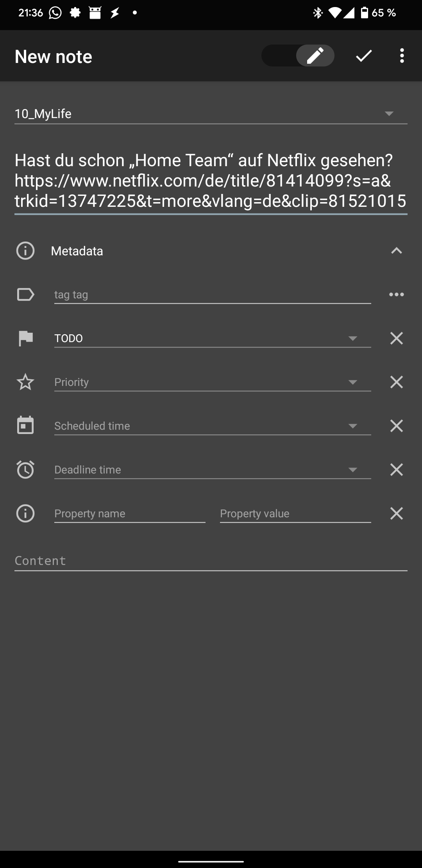
Task: Set Scheduled time field
Action: click(x=213, y=426)
